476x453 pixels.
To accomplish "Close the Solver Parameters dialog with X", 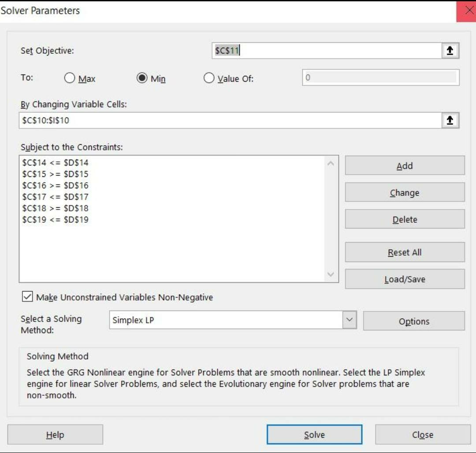I will (x=468, y=11).
